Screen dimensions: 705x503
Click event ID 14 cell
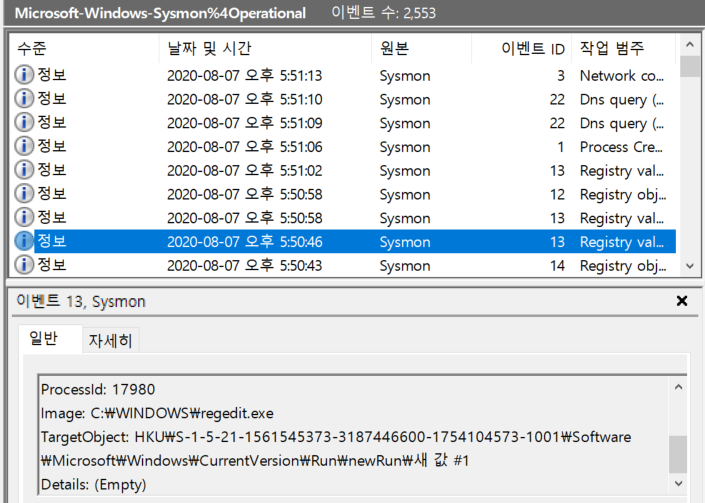coord(558,266)
